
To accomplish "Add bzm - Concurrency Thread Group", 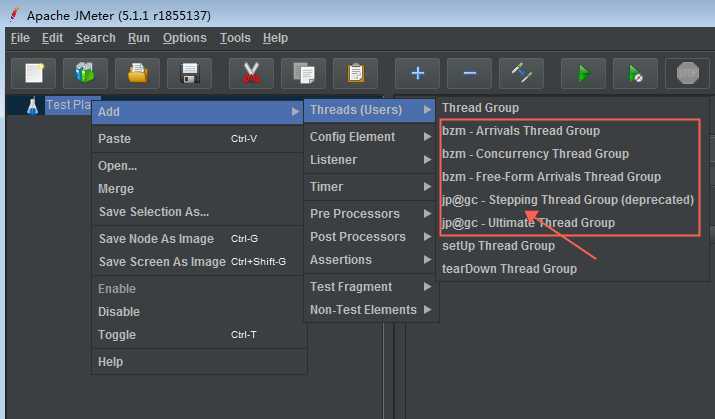I will [571, 154].
